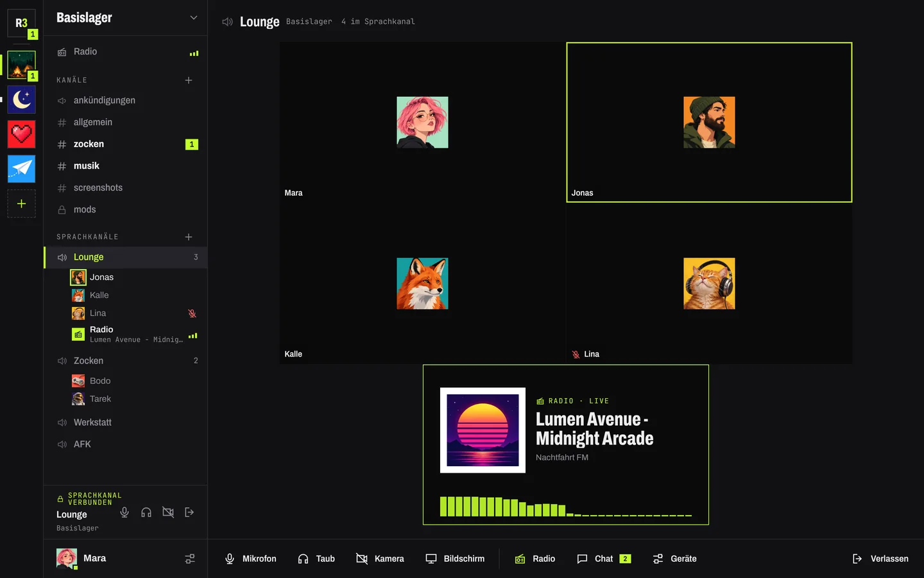Open the crescent moon server
Viewport: 924px width, 578px height.
[21, 100]
